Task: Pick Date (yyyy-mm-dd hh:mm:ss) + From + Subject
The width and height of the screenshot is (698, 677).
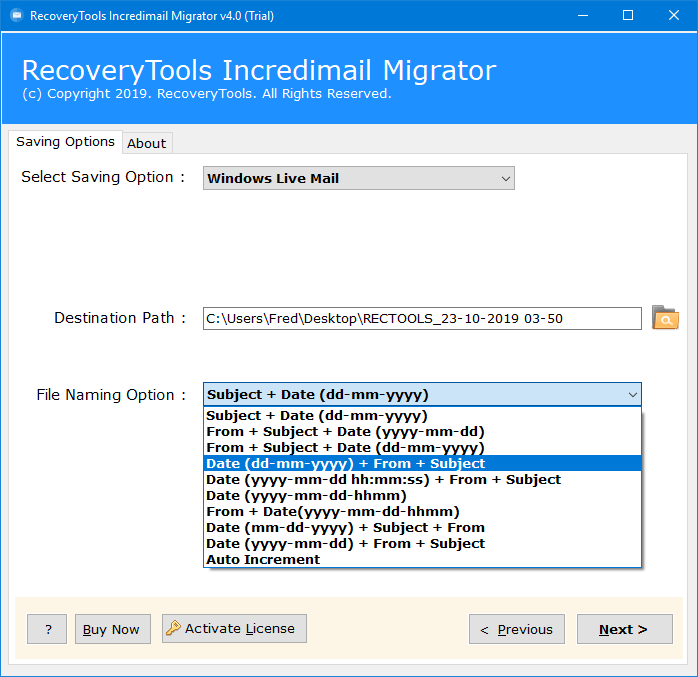Action: coord(422,479)
